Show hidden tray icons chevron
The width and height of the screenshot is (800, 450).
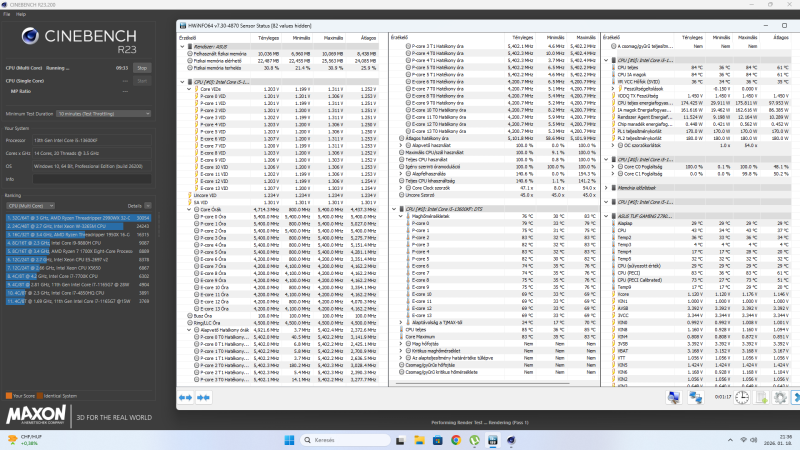click(730, 440)
